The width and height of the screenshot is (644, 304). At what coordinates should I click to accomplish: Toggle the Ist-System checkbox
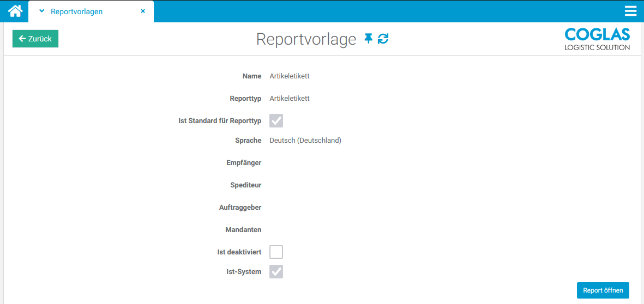[x=276, y=271]
